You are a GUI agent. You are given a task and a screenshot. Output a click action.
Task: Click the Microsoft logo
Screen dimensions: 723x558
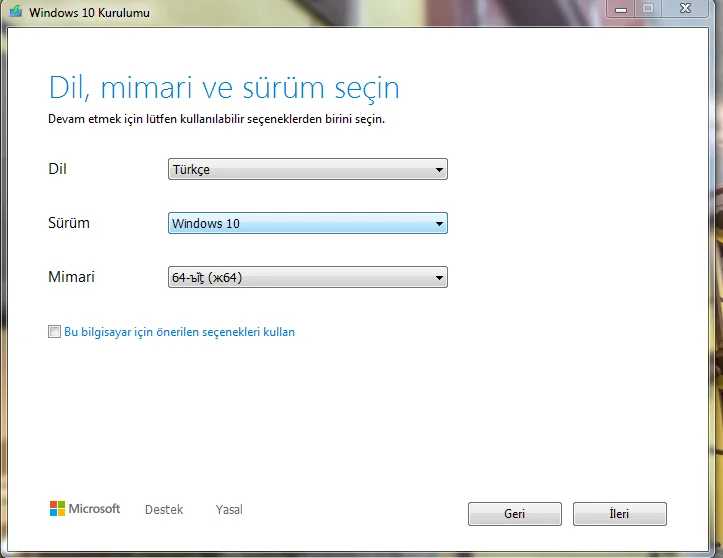(x=85, y=509)
